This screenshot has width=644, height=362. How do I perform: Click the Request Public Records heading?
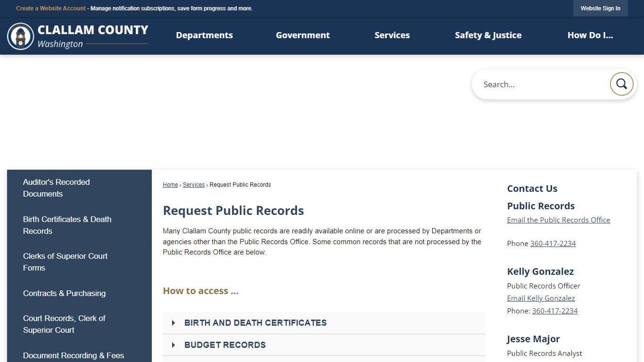[x=233, y=210]
